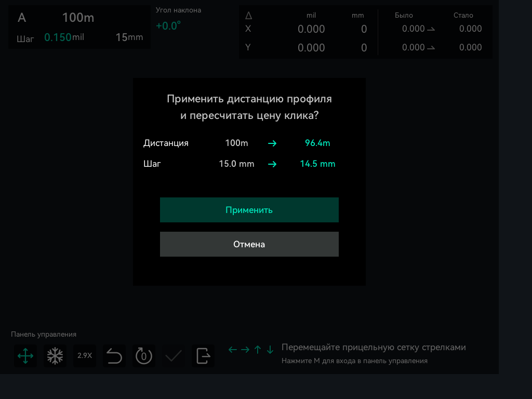The image size is (532, 399).
Task: Click the old step value 15.0 mm
Action: [x=236, y=164]
